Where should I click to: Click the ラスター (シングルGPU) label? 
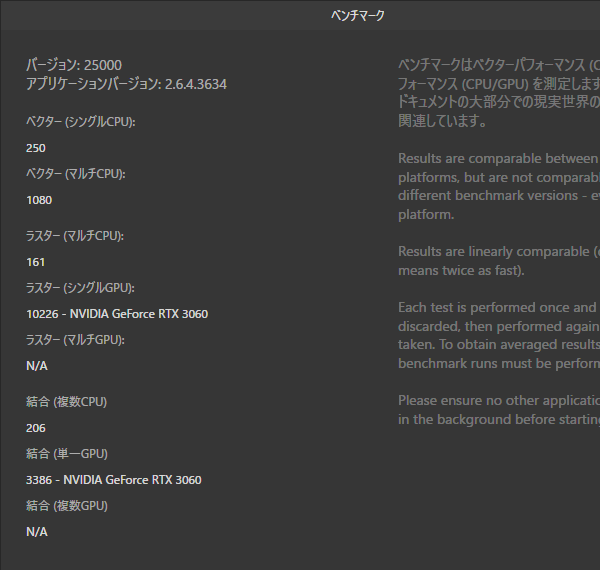pyautogui.click(x=80, y=288)
